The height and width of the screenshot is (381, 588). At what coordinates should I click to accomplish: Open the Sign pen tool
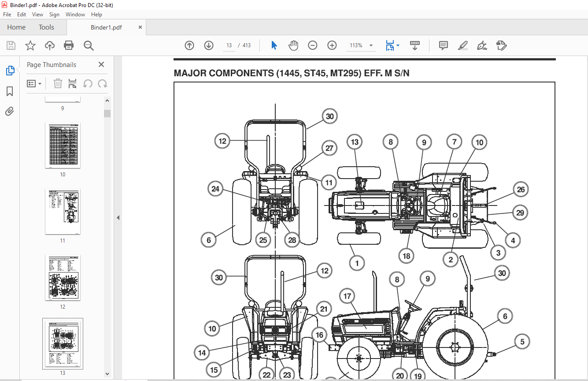482,45
